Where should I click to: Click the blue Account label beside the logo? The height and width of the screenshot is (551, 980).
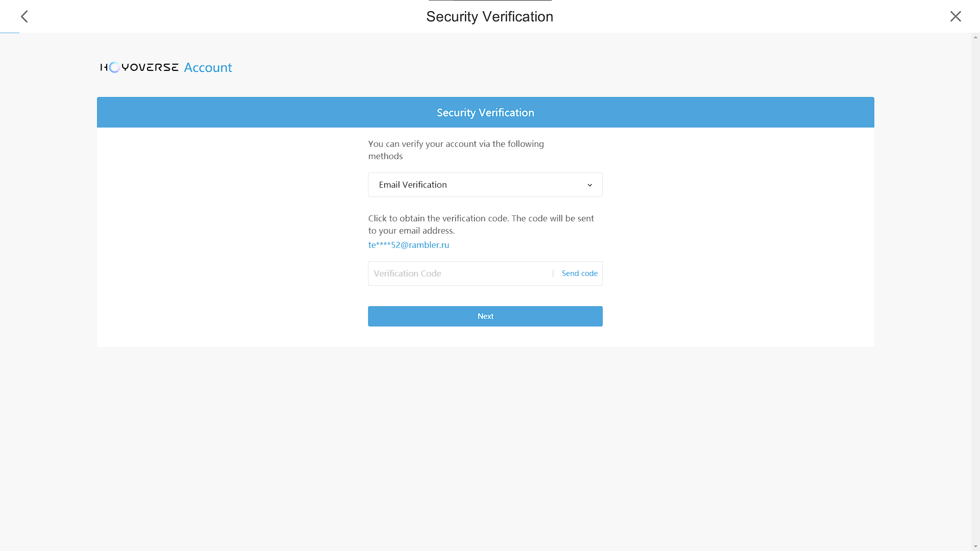point(208,67)
